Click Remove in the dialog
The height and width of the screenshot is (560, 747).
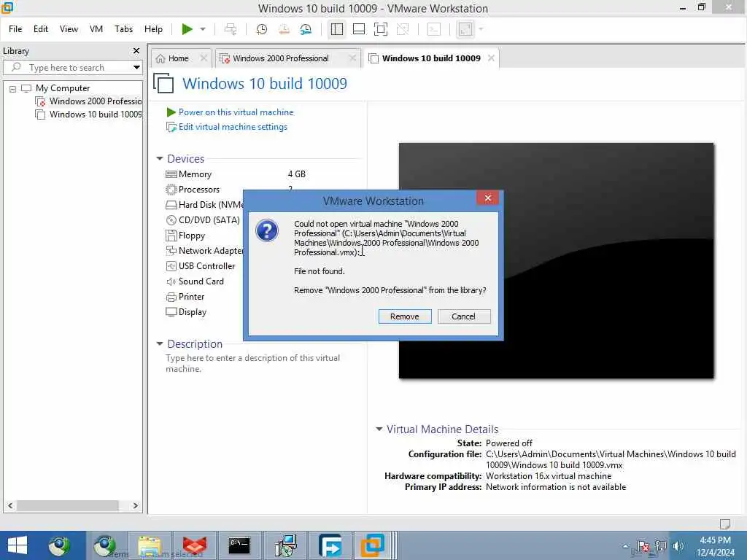pyautogui.click(x=404, y=316)
